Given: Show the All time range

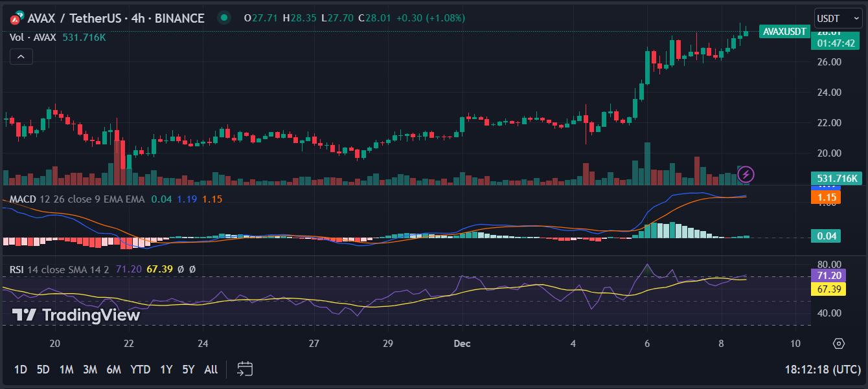Looking at the screenshot, I should pos(211,370).
